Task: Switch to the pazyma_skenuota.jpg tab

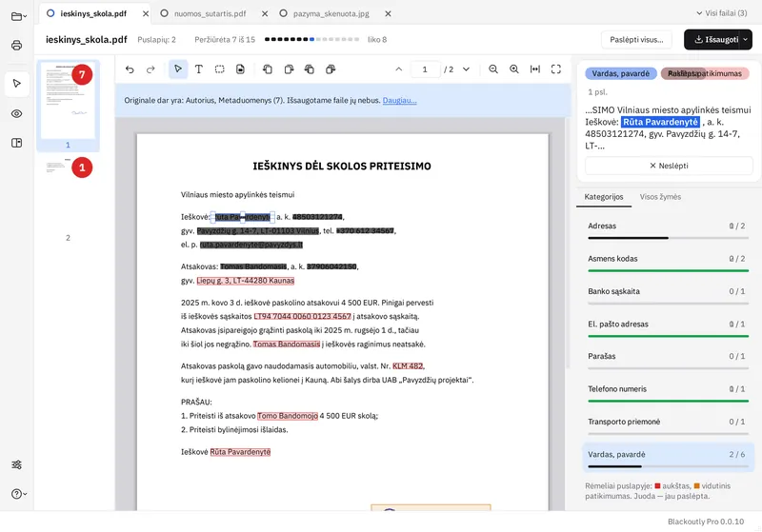Action: [x=331, y=13]
